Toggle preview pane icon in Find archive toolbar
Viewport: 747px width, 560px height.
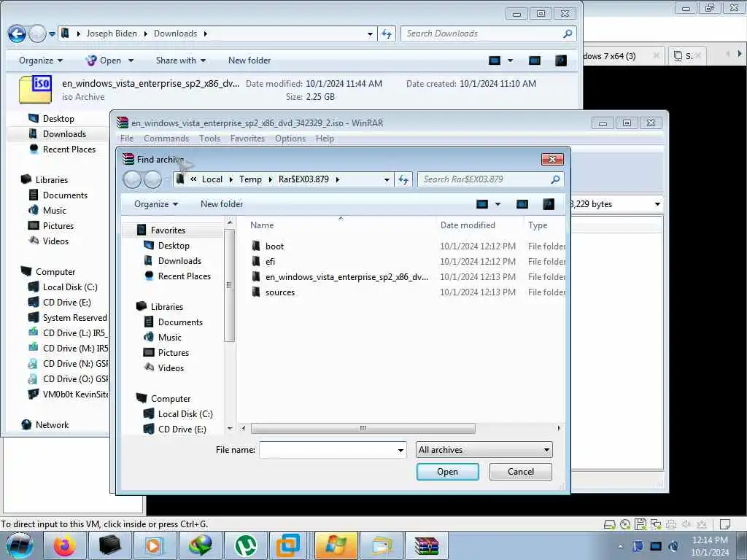point(522,204)
